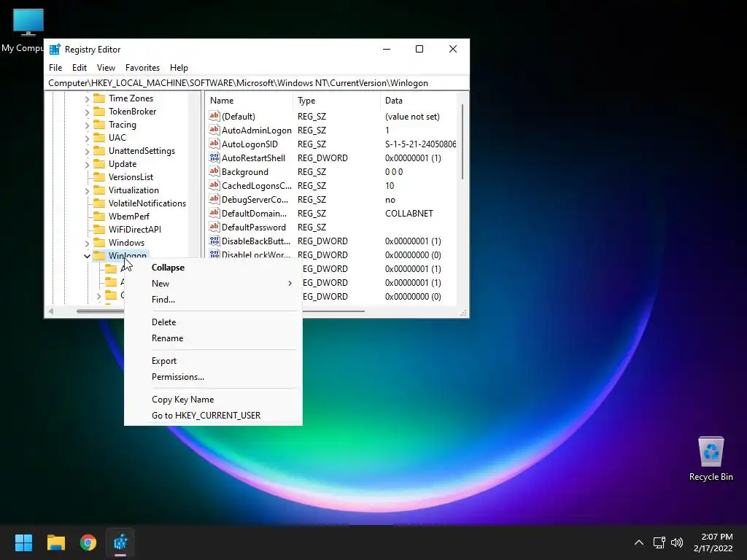Open the File menu

55,68
